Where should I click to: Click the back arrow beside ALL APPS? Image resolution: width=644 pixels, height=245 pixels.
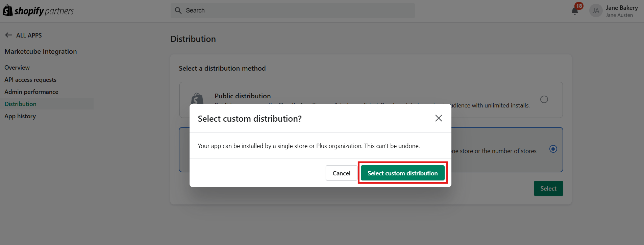8,35
